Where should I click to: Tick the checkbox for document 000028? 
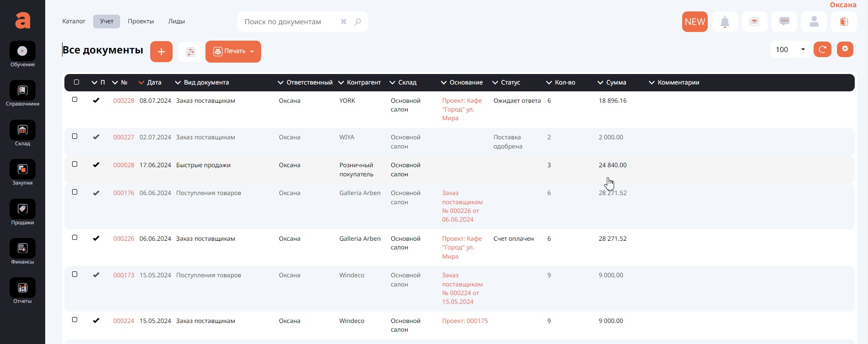(x=75, y=164)
